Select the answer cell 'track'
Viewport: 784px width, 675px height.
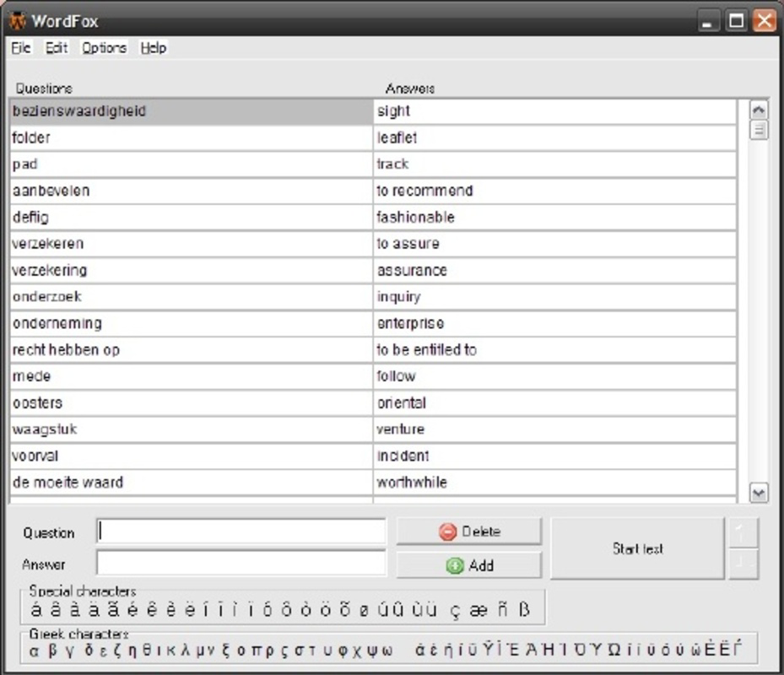click(555, 164)
